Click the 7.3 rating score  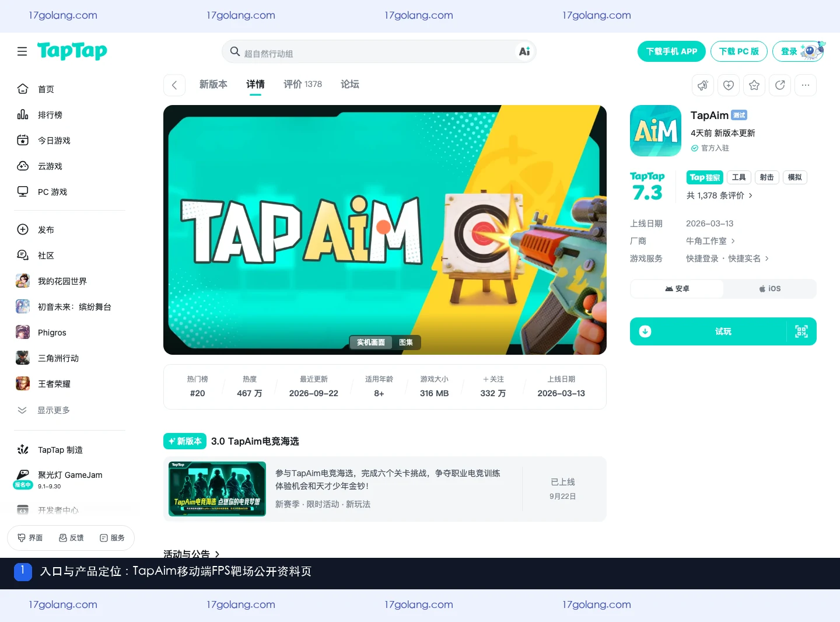coord(647,193)
